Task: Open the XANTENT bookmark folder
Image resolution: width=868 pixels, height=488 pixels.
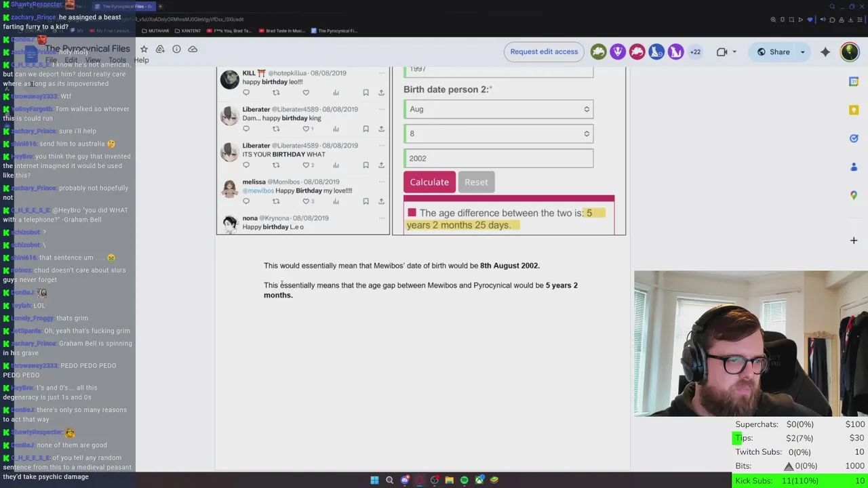Action: coord(188,30)
